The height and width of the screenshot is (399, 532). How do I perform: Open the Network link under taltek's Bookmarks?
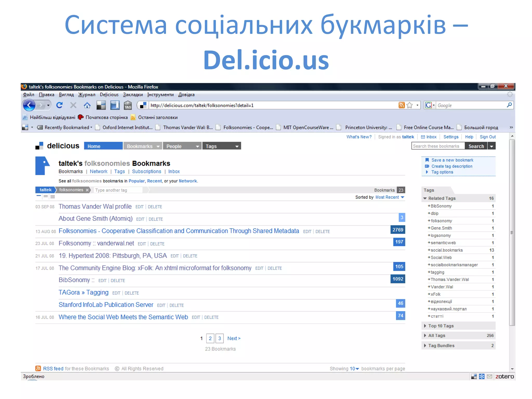pyautogui.click(x=98, y=171)
